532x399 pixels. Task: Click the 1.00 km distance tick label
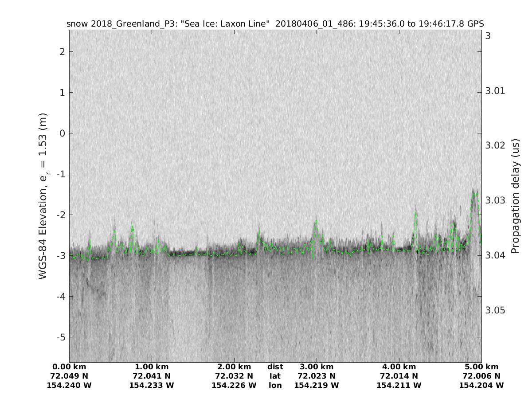click(x=152, y=367)
